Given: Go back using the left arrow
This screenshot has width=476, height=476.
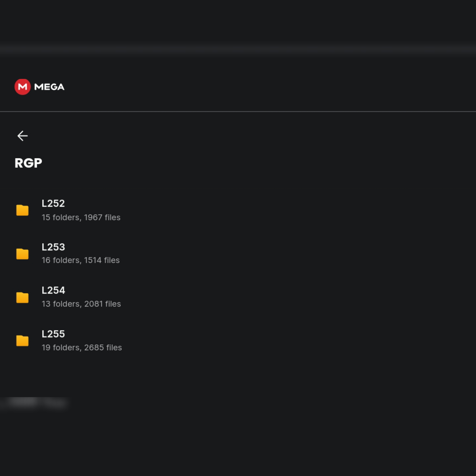Looking at the screenshot, I should pos(22,136).
